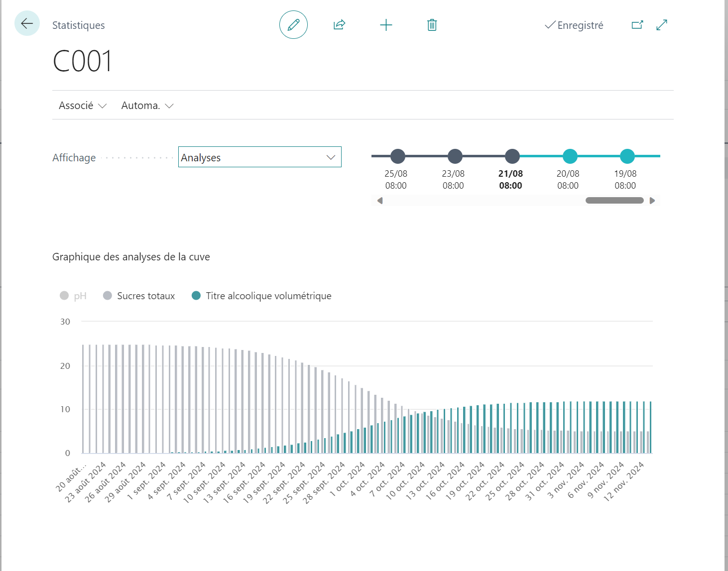The image size is (728, 571).
Task: Click the left arrow of timeline scrollbar
Action: [380, 201]
